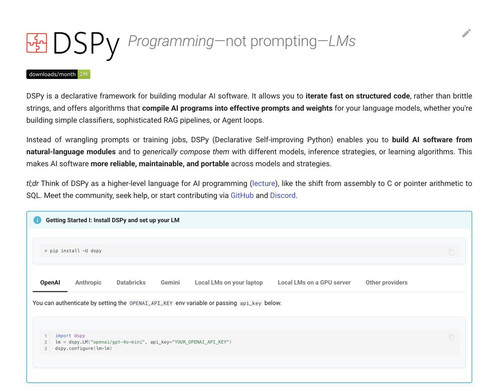Click the 'Programming—not prompting—LMs' tagline

(x=242, y=41)
